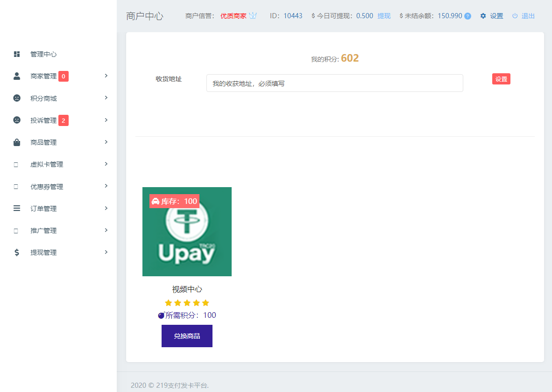Click the red 2 badge on 投诉管理
The width and height of the screenshot is (552, 392).
coord(64,120)
